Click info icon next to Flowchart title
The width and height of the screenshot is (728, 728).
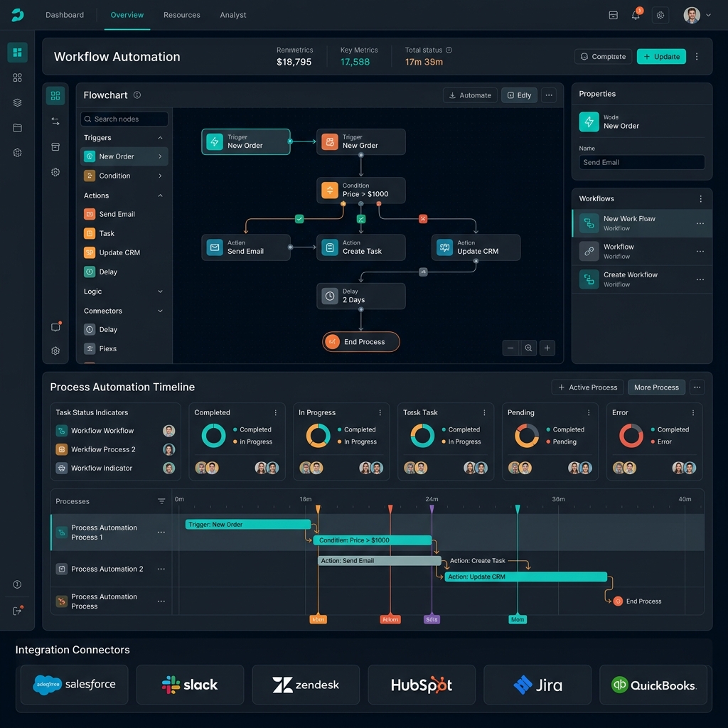137,95
